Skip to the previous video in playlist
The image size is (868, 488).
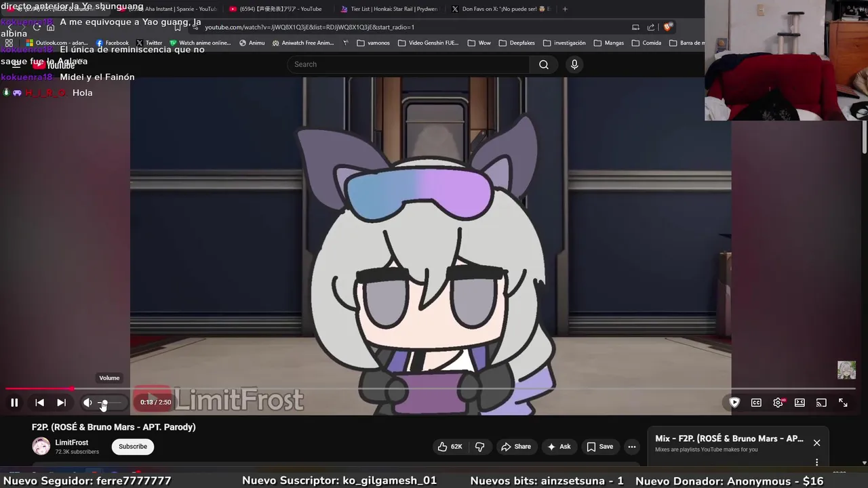click(39, 403)
